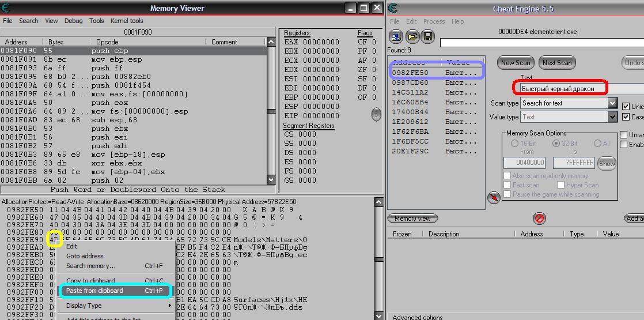Open the process list computer icon
The height and width of the screenshot is (320, 644).
point(396,36)
